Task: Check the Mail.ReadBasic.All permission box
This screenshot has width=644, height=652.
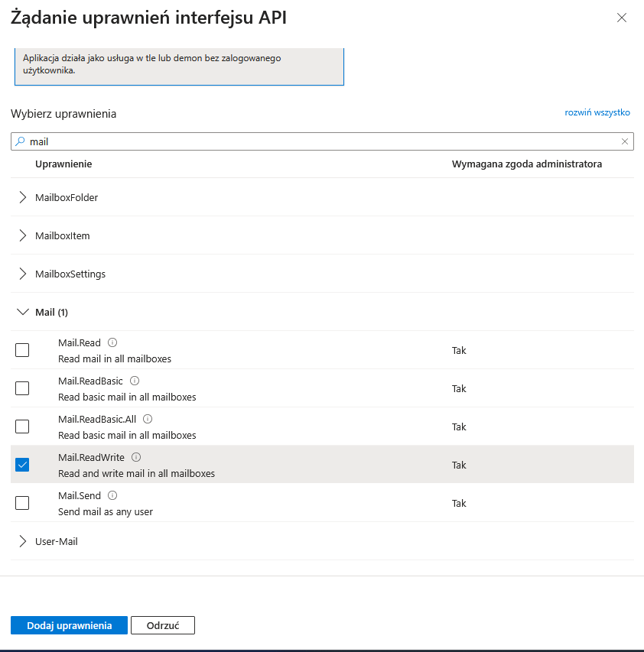Action: pyautogui.click(x=22, y=427)
